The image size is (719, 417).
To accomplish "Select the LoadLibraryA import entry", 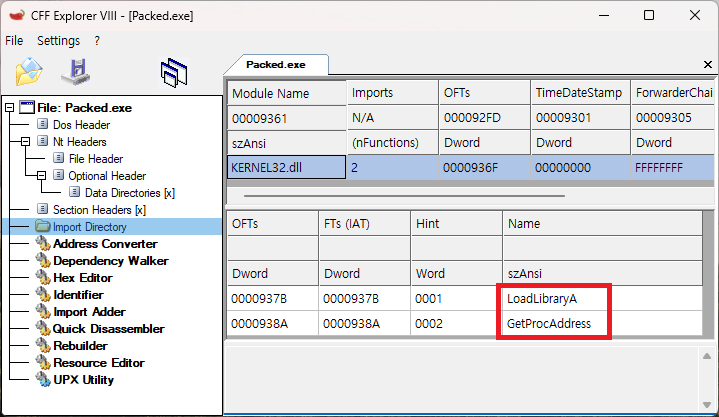I will pos(543,297).
